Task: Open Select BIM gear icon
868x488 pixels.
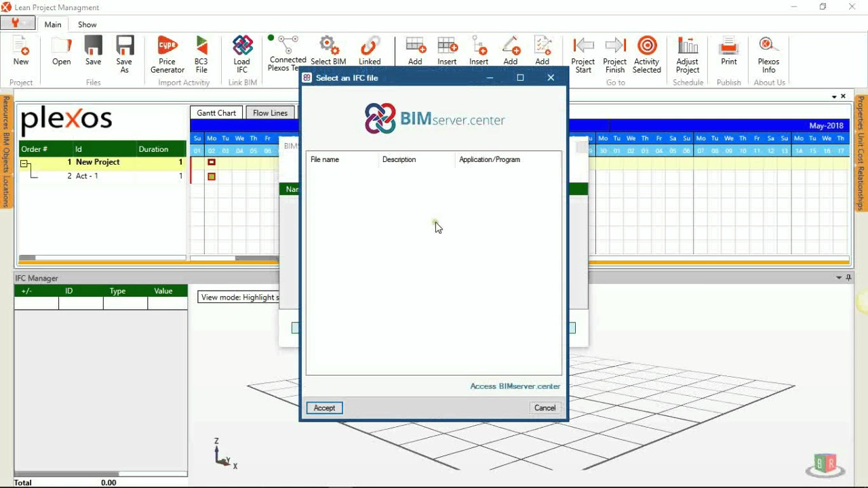Action: pos(329,46)
